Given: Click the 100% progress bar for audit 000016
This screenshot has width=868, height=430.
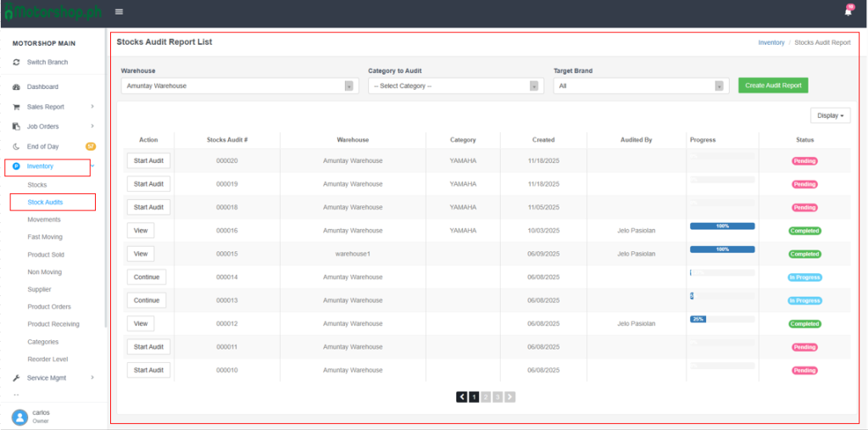Looking at the screenshot, I should [722, 226].
